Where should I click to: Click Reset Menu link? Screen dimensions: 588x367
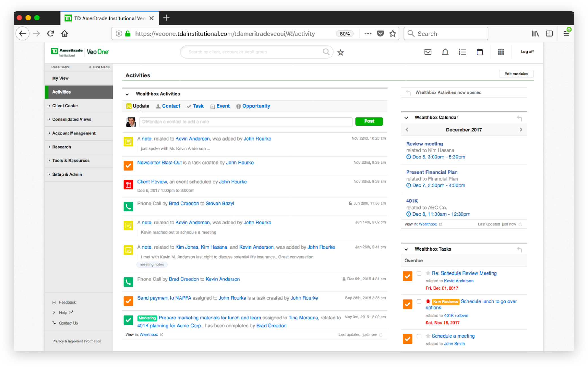click(60, 67)
